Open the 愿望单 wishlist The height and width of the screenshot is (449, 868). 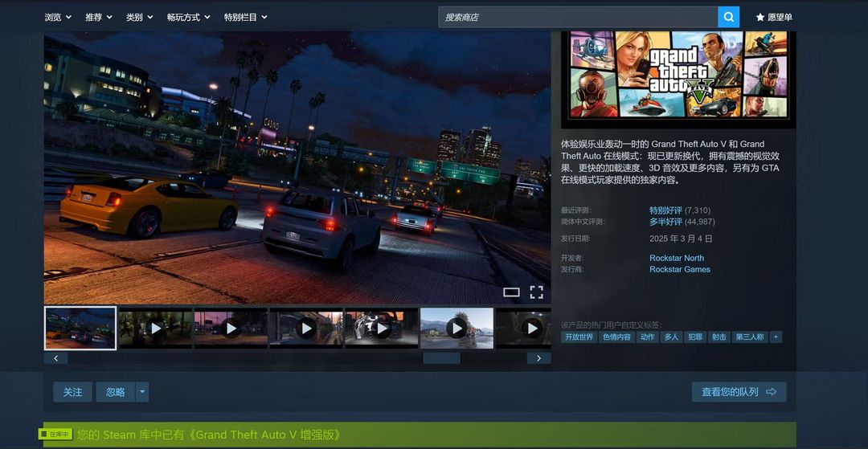pos(774,17)
